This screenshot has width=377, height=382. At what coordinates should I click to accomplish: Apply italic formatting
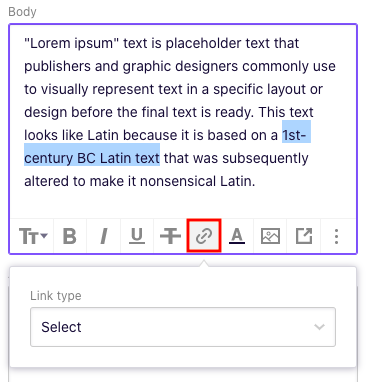[x=104, y=236]
